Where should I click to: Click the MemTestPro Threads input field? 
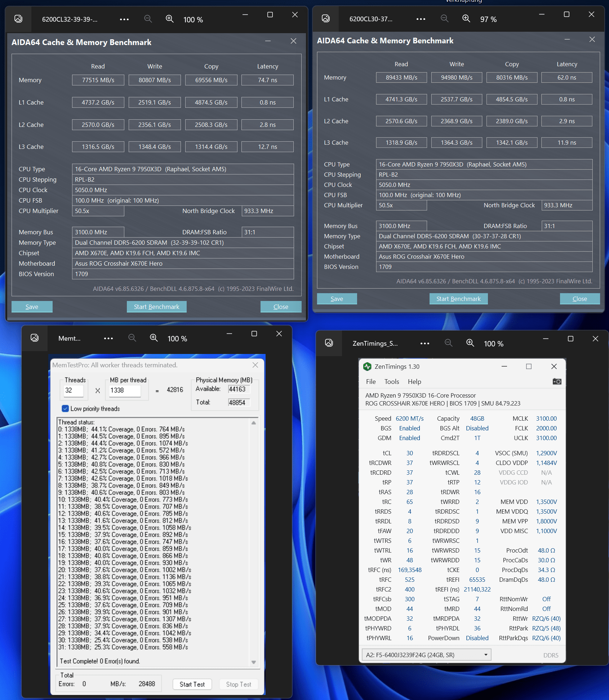click(74, 390)
